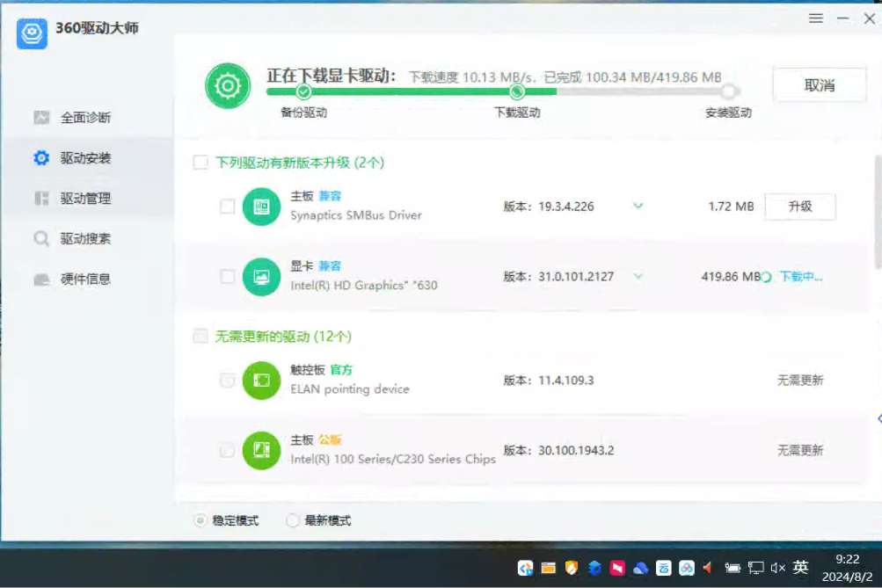Click the green gear download status icon
The image size is (882, 588).
228,85
